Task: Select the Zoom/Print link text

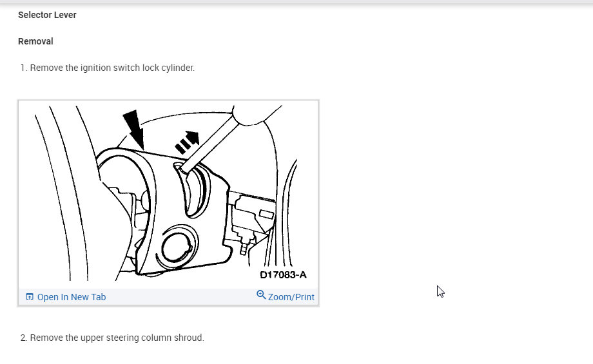Action: coord(291,297)
